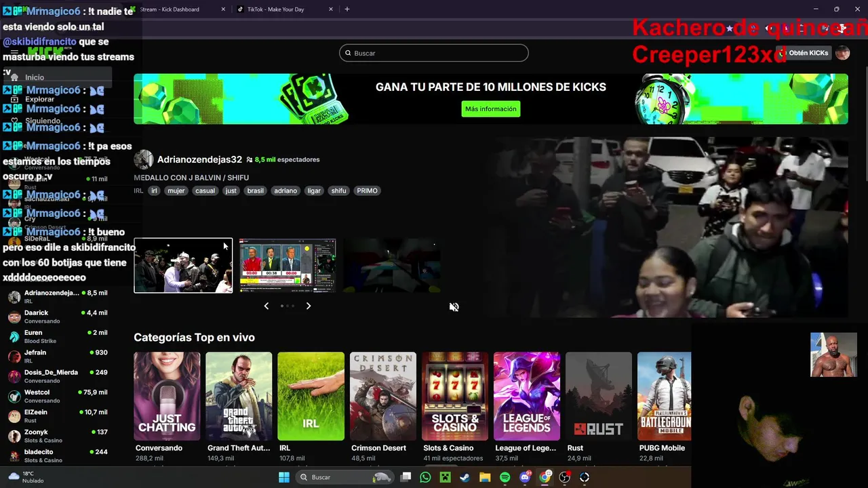Open Task View in the taskbar
This screenshot has height=488, width=868.
click(406, 477)
